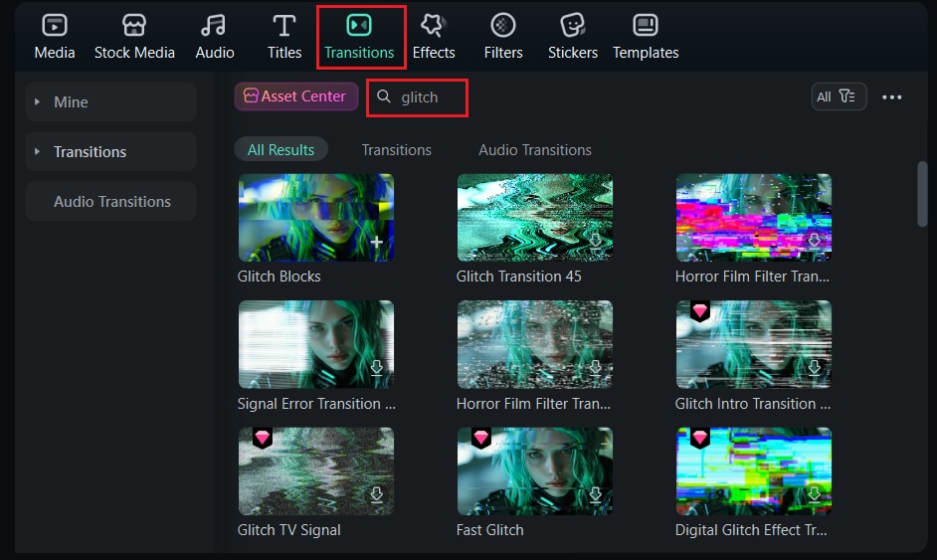This screenshot has height=560, width=937.
Task: Switch to the Transitions results tab
Action: click(396, 149)
